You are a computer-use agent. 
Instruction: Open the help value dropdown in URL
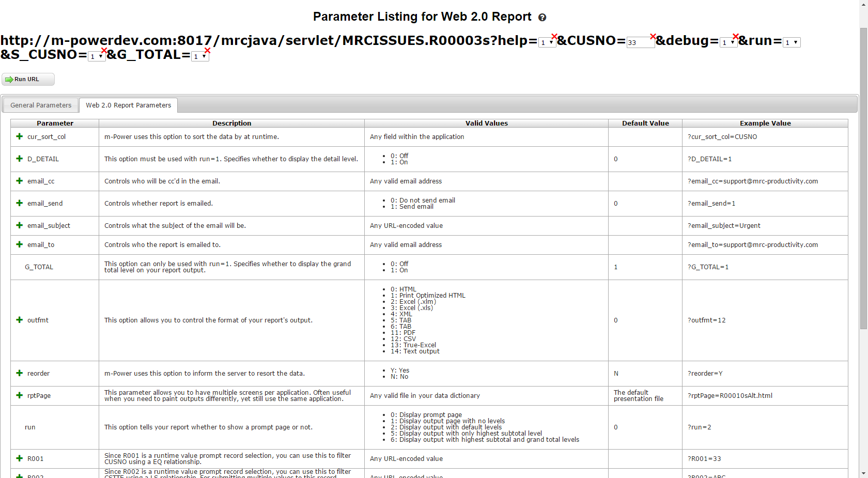click(x=547, y=42)
